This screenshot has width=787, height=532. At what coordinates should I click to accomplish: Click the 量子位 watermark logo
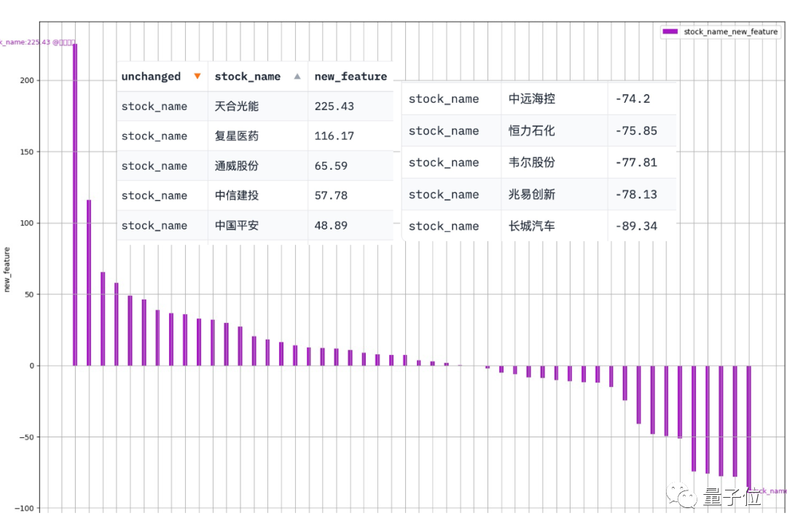718,496
